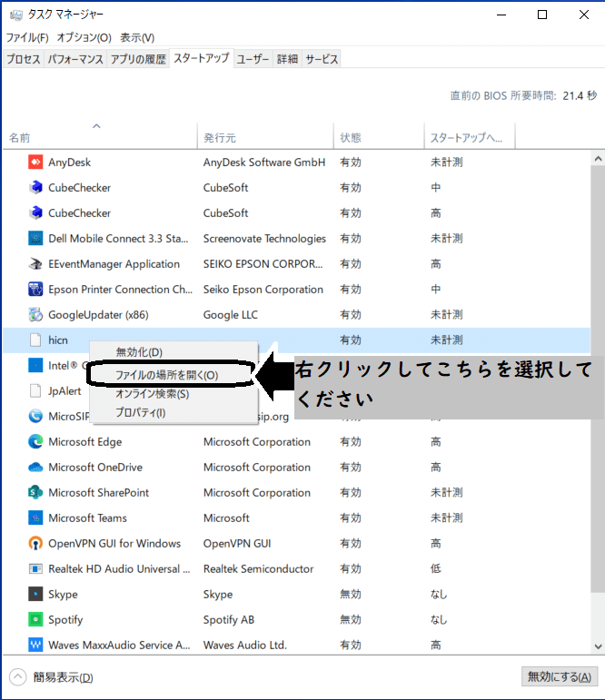
Task: Click the Microsoft SharePoint icon
Action: pos(35,492)
